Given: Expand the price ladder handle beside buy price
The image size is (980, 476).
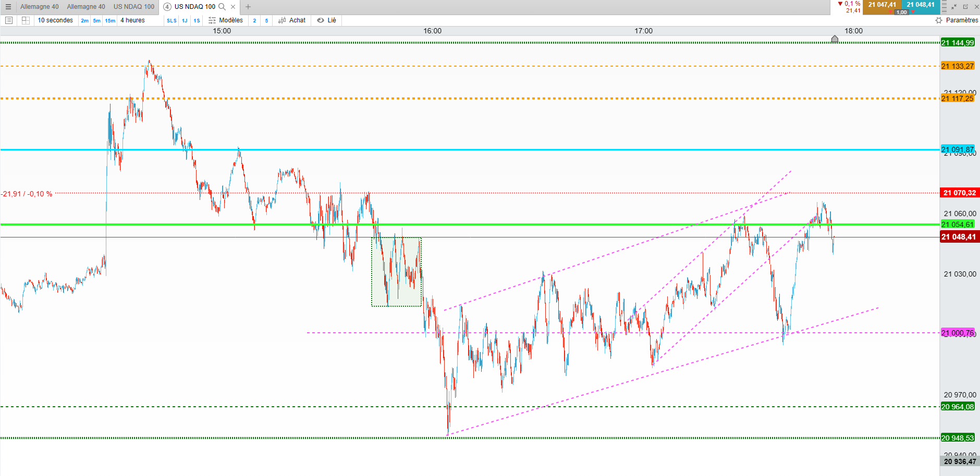Looking at the screenshot, I should 944,7.
